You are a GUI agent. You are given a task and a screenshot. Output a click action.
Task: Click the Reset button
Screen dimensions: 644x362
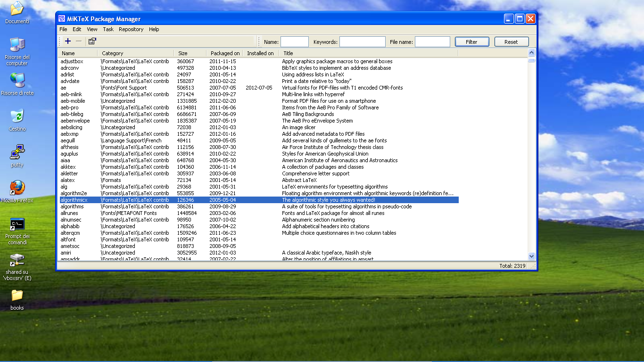pos(512,42)
